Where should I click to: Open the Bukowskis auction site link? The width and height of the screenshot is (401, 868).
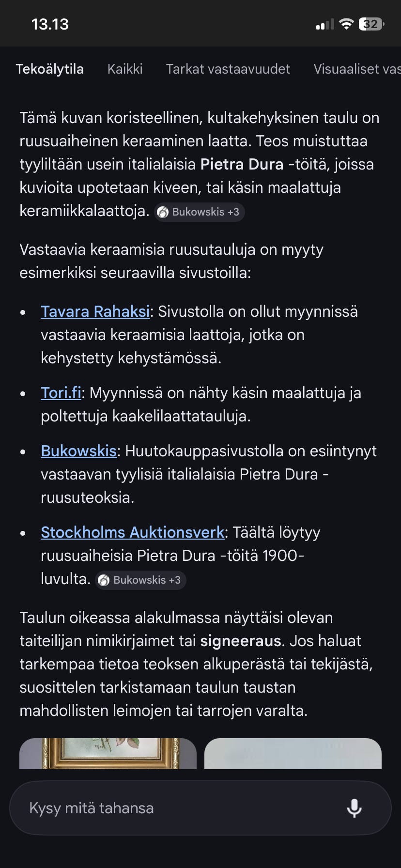coord(78,451)
